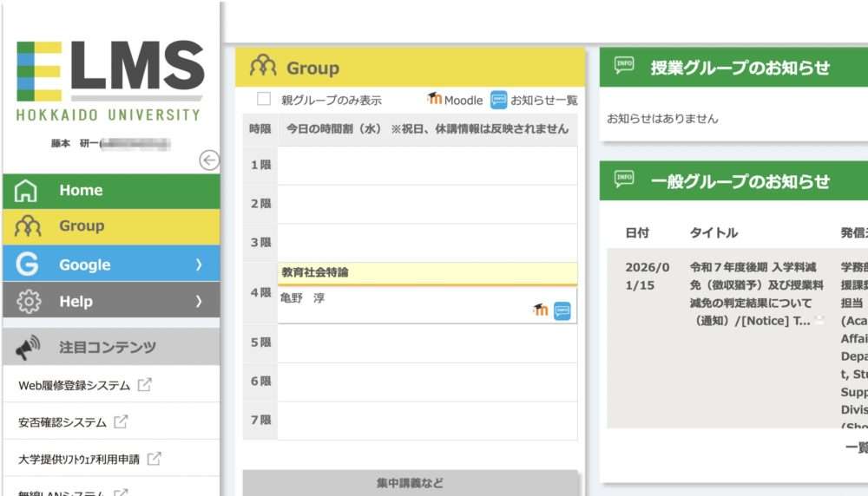
Task: Click the 注目コンテンツ megaphone header
Action: coord(107,347)
